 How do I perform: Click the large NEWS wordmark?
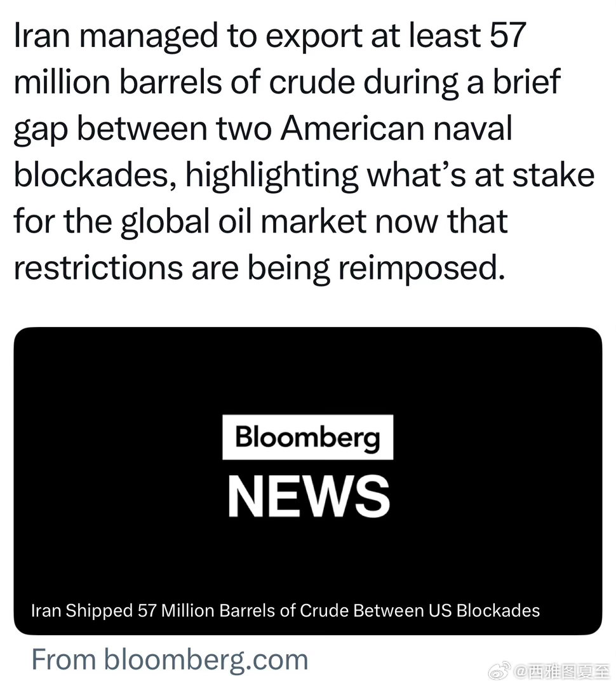coord(309,497)
